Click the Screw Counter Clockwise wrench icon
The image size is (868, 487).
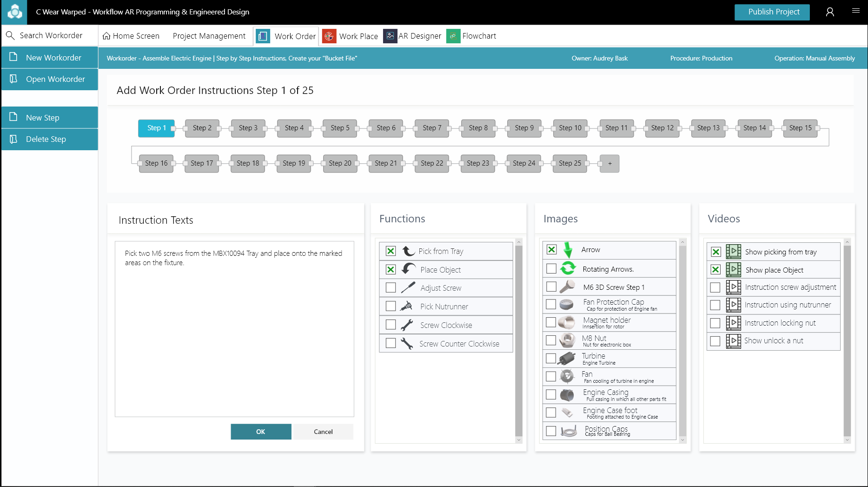(407, 344)
